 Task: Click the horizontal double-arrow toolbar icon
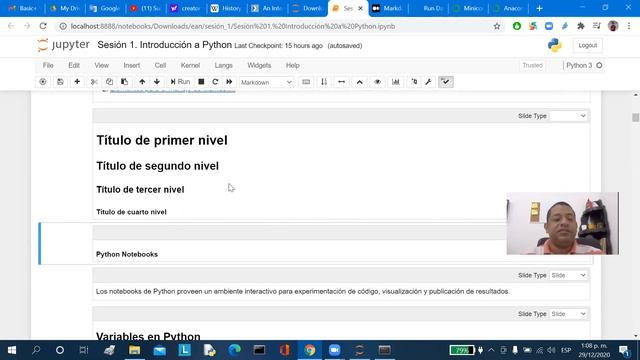pos(342,82)
